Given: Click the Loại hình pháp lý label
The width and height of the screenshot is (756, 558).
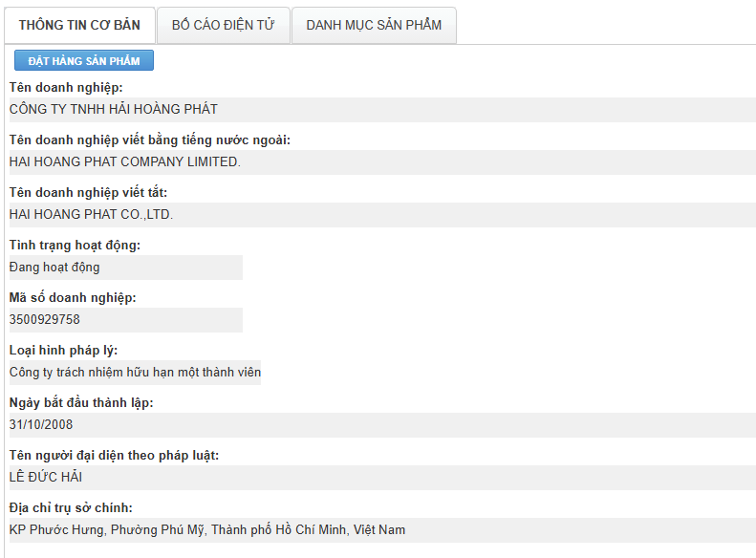Looking at the screenshot, I should (x=63, y=351).
